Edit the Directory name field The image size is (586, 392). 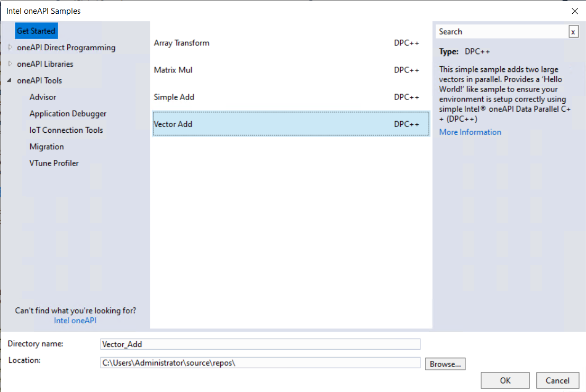[260, 344]
